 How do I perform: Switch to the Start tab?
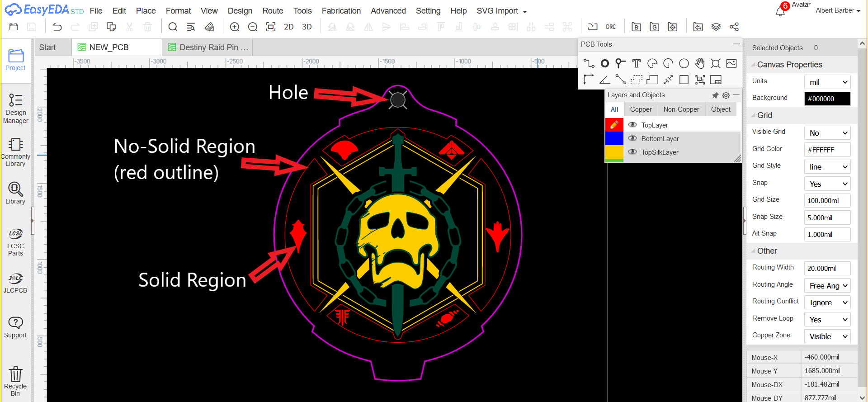(x=47, y=47)
